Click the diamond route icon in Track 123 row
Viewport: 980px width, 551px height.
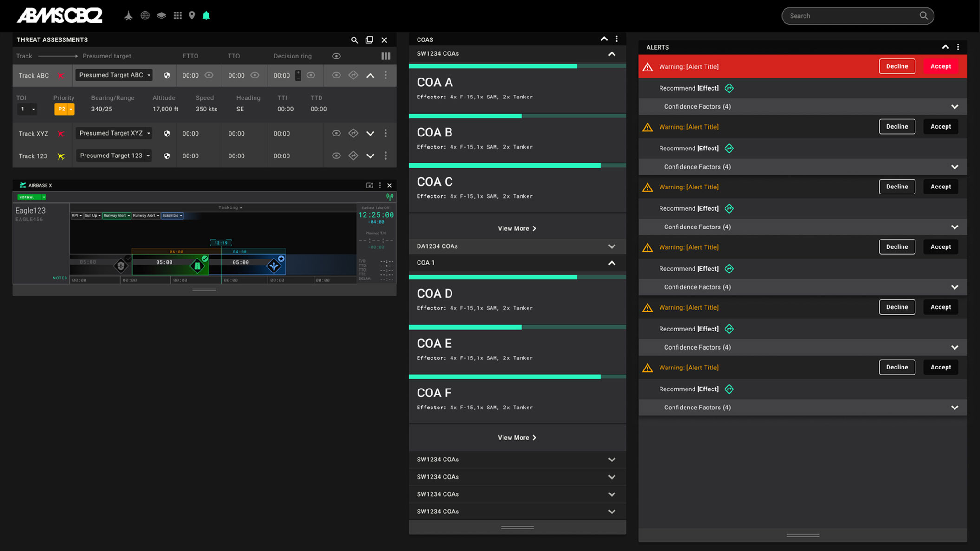(x=353, y=156)
